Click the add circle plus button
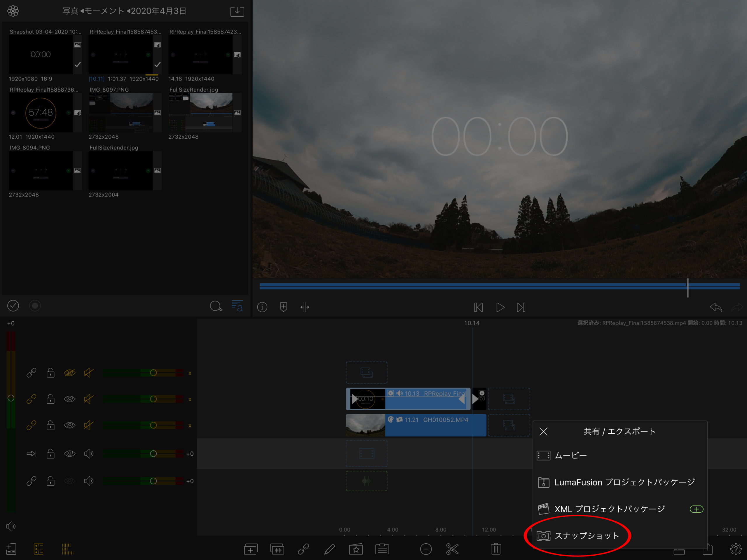Viewport: 747px width, 560px height. [x=426, y=549]
